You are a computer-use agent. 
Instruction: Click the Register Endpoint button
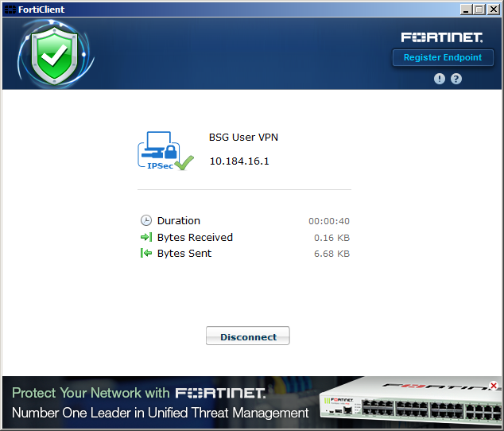(443, 57)
